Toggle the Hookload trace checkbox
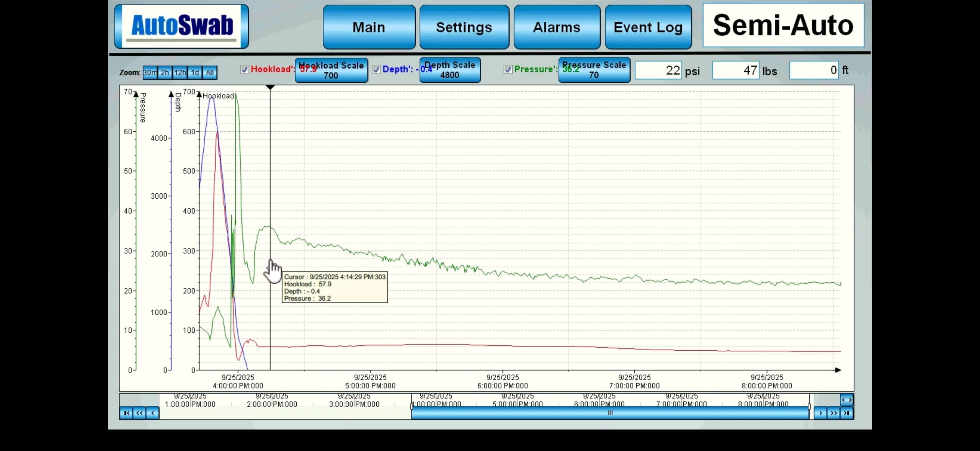The image size is (980, 451). (x=244, y=69)
